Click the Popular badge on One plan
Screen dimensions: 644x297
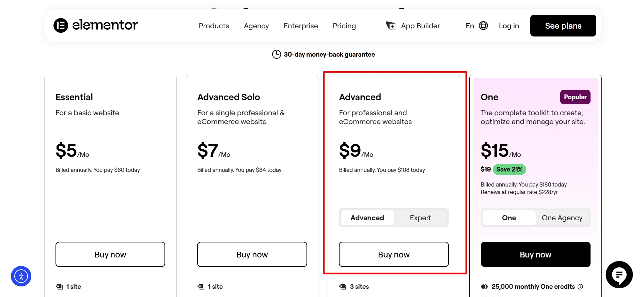click(575, 97)
